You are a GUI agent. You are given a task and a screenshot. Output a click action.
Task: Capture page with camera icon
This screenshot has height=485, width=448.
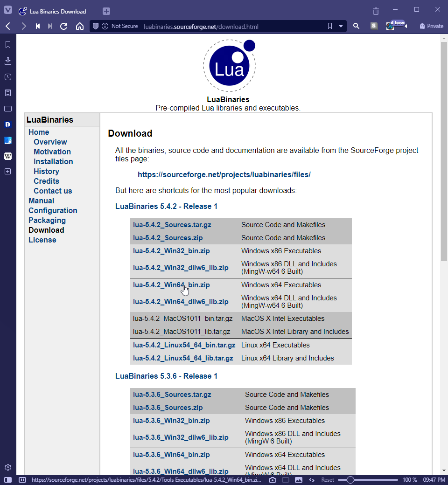point(273,480)
